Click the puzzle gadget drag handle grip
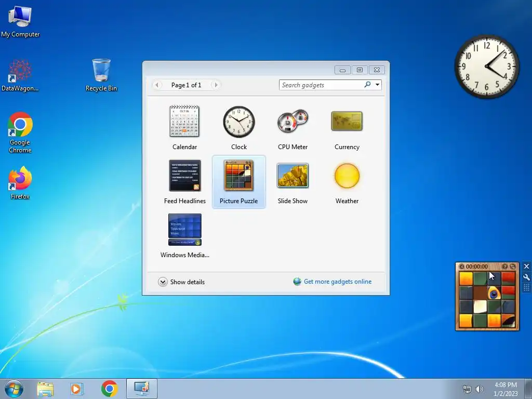This screenshot has height=399, width=532. [526, 288]
